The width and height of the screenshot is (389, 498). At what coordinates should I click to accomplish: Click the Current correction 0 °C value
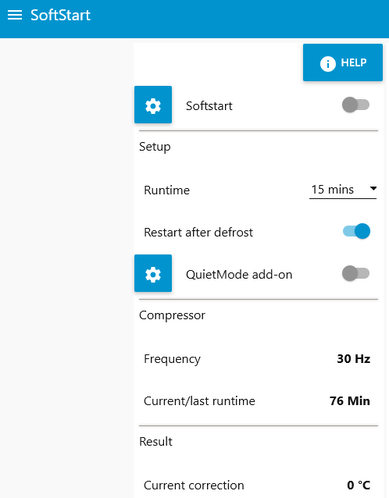click(x=359, y=485)
